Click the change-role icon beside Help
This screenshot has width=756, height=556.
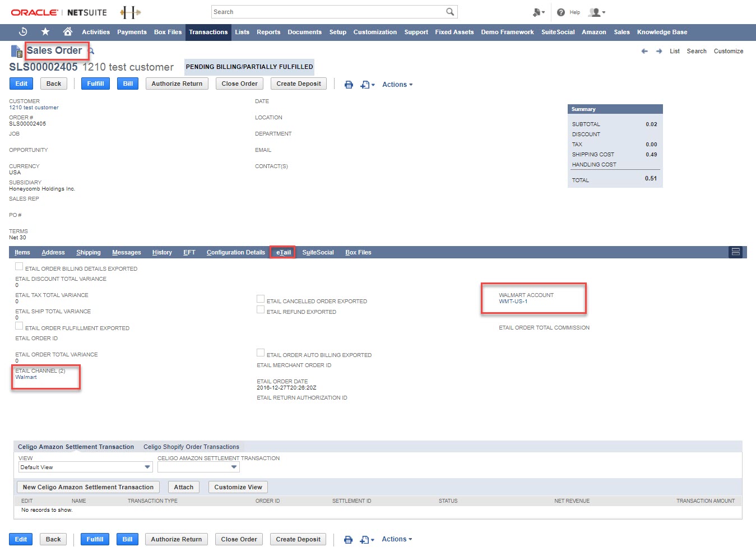click(538, 12)
